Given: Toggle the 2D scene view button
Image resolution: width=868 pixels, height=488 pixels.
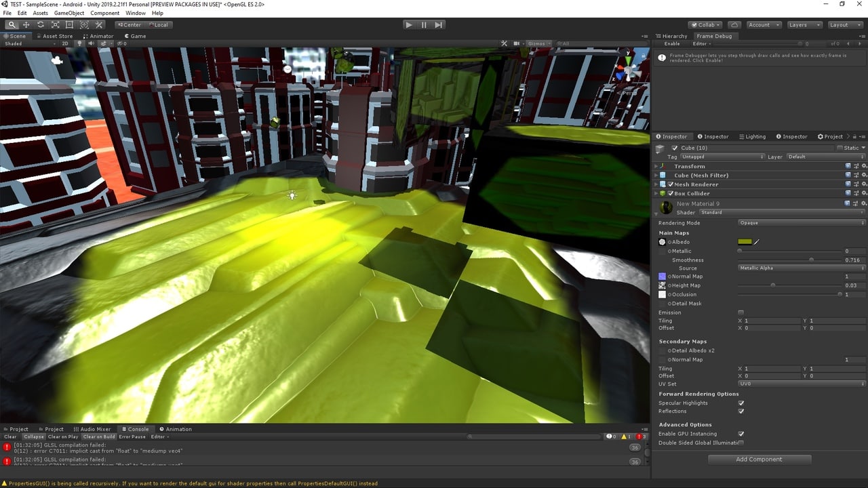Looking at the screenshot, I should [x=66, y=43].
